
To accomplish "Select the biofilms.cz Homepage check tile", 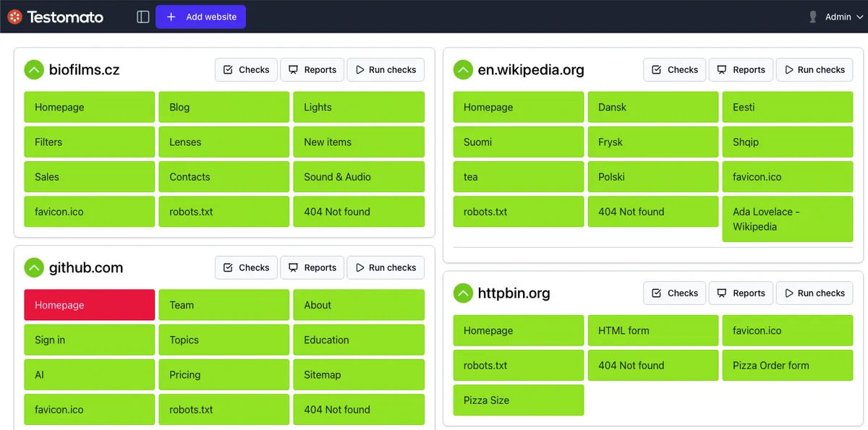I will (90, 107).
